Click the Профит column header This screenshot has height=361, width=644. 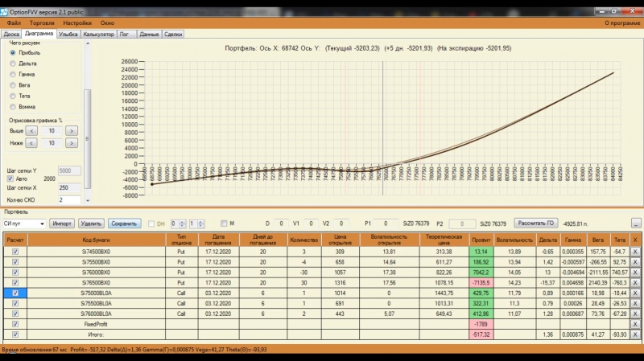pos(481,240)
